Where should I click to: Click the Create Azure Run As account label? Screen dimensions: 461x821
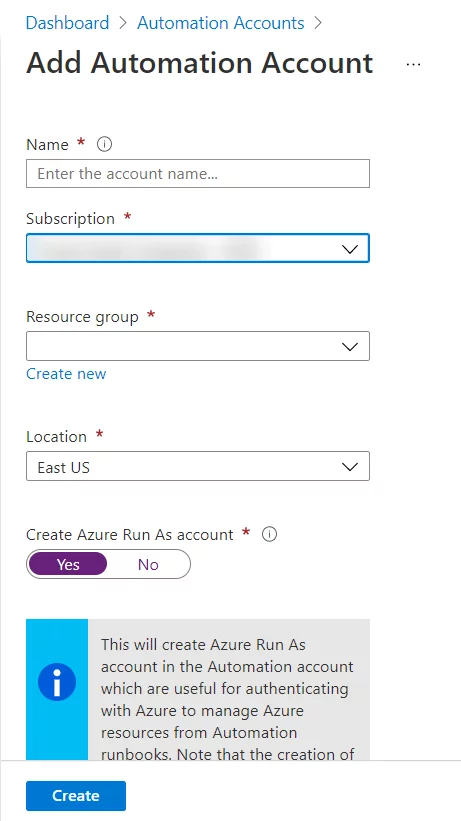(x=130, y=535)
